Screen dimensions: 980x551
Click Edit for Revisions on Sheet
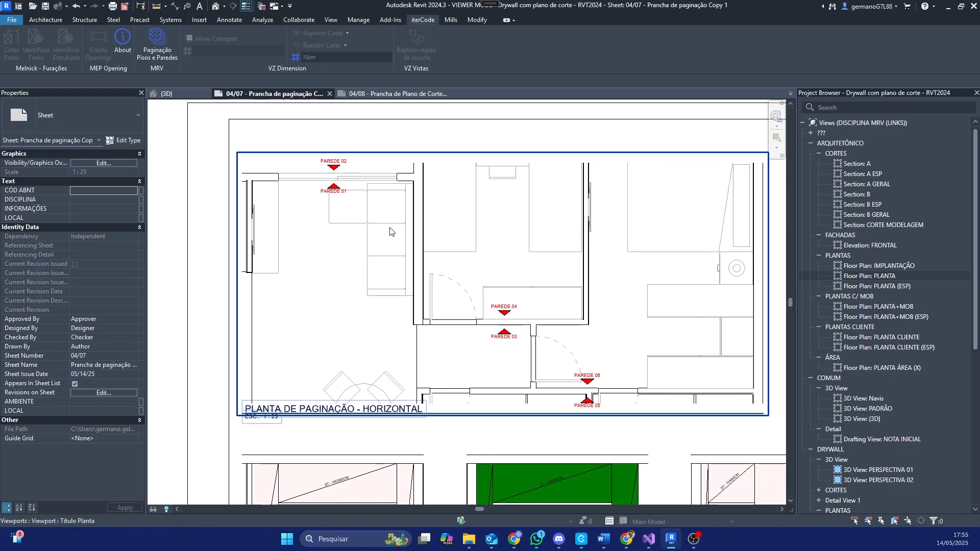pyautogui.click(x=104, y=393)
